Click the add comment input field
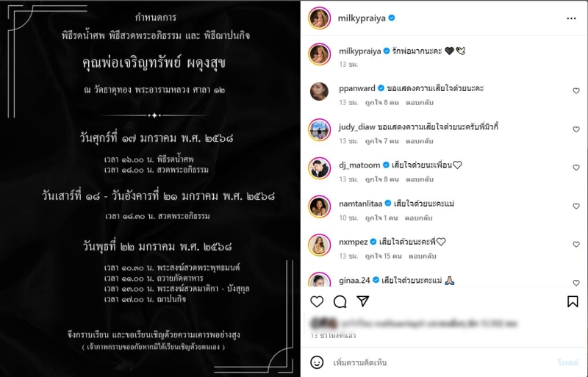 tap(442, 363)
